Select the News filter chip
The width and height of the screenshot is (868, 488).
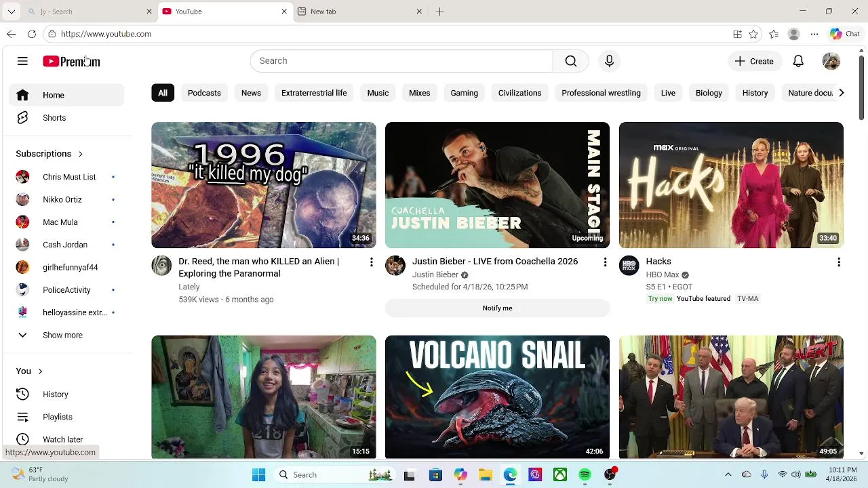click(251, 93)
